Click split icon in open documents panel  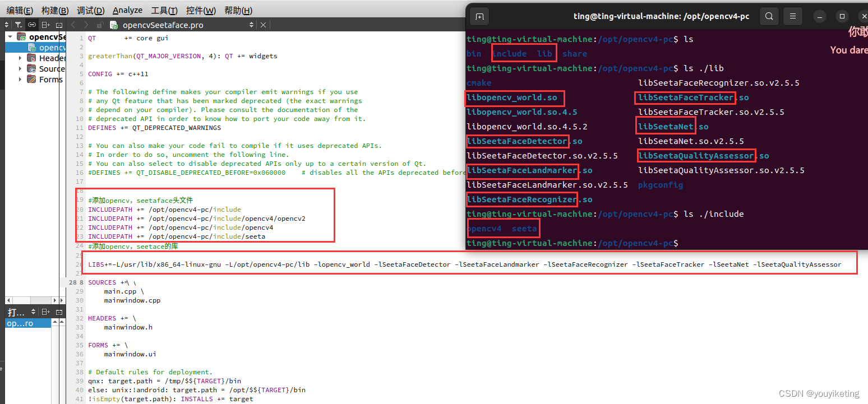pyautogui.click(x=45, y=312)
